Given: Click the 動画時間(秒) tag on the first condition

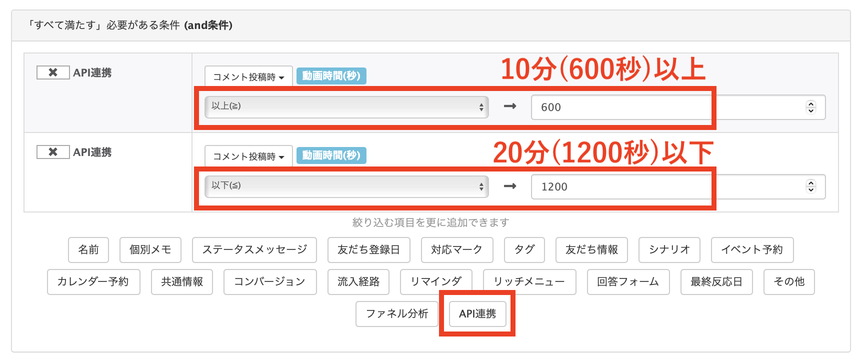Looking at the screenshot, I should [x=331, y=76].
